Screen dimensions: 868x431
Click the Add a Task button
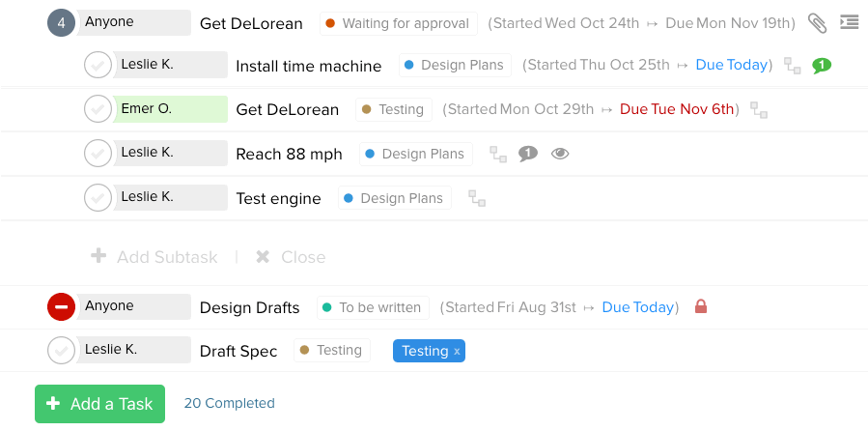tap(100, 404)
